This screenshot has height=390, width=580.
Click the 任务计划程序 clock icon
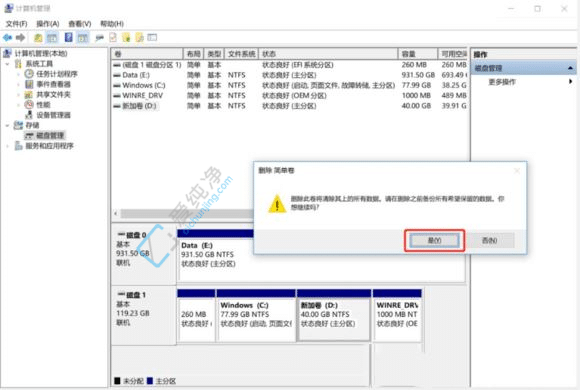pyautogui.click(x=29, y=74)
